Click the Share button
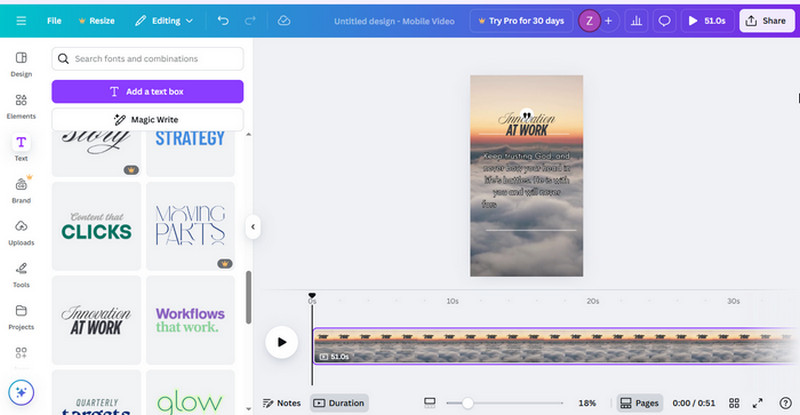The width and height of the screenshot is (800, 415). coord(765,20)
